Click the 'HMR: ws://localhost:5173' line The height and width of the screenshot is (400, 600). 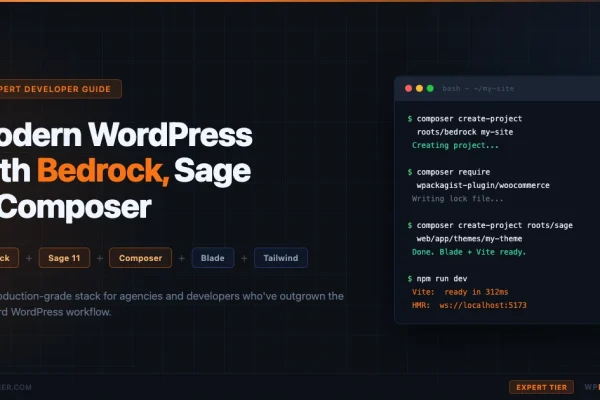click(470, 305)
